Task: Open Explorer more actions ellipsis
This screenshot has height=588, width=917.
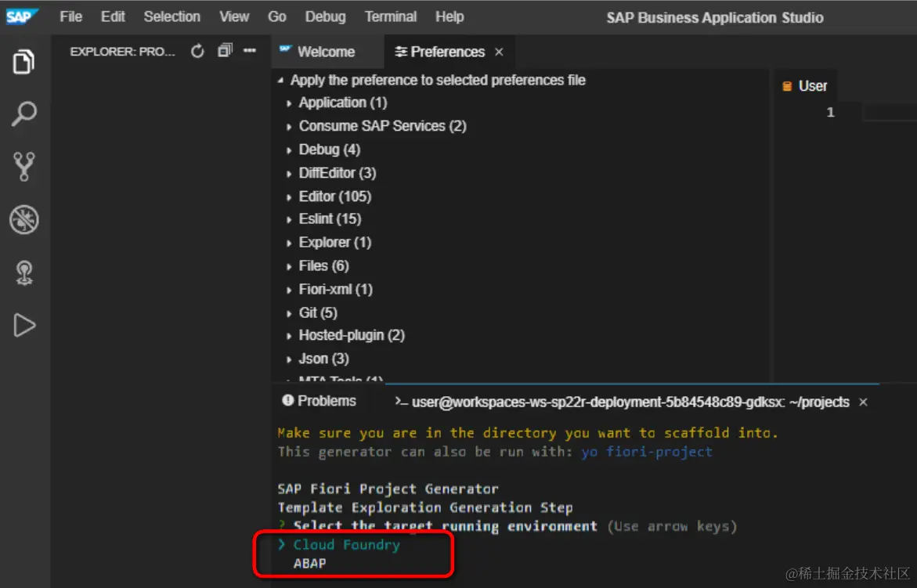Action: 250,51
